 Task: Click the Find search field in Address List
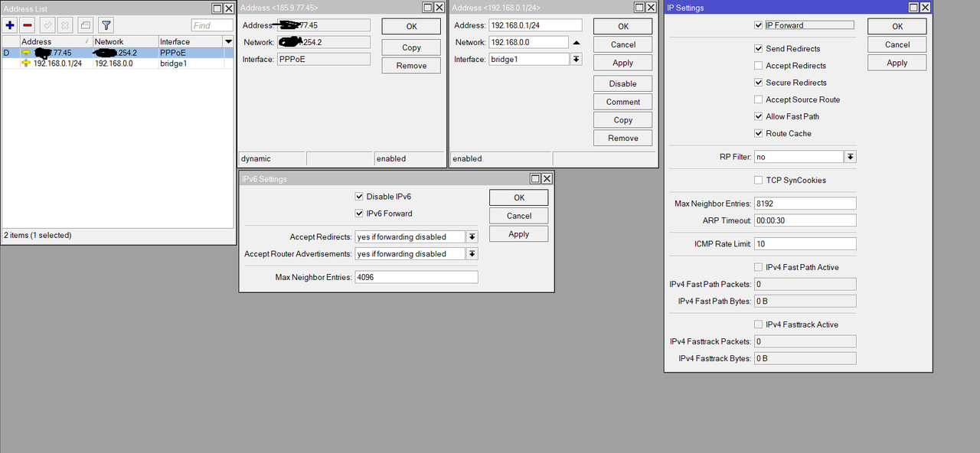point(212,25)
